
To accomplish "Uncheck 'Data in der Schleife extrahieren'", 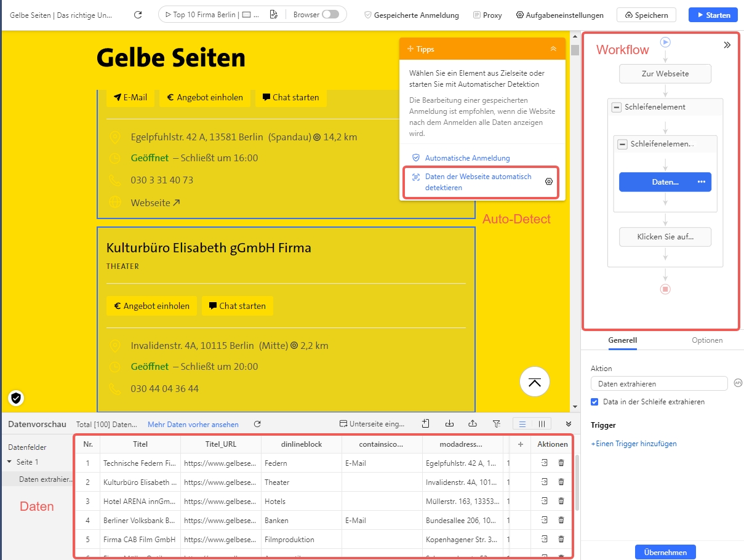I will tap(594, 402).
